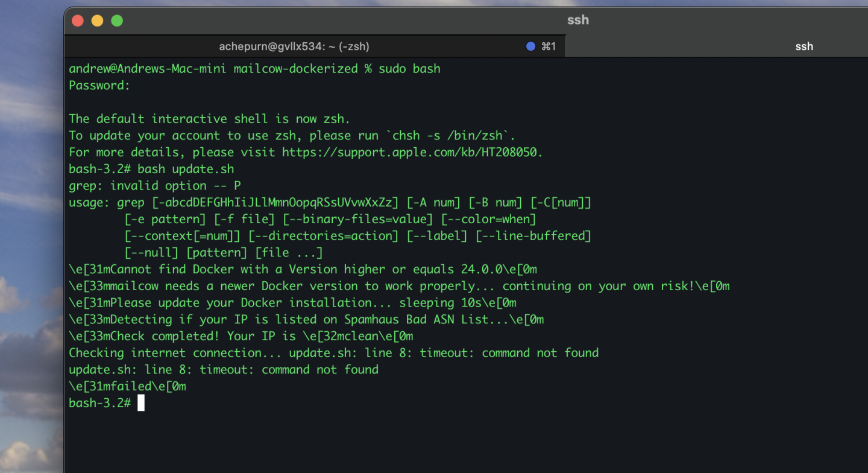Viewport: 868px width, 473px height.
Task: Click the ⌘1 shortcut label on tab
Action: [x=549, y=46]
